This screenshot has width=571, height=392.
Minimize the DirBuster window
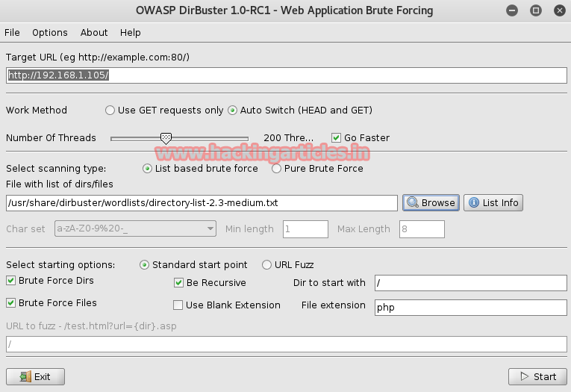512,10
